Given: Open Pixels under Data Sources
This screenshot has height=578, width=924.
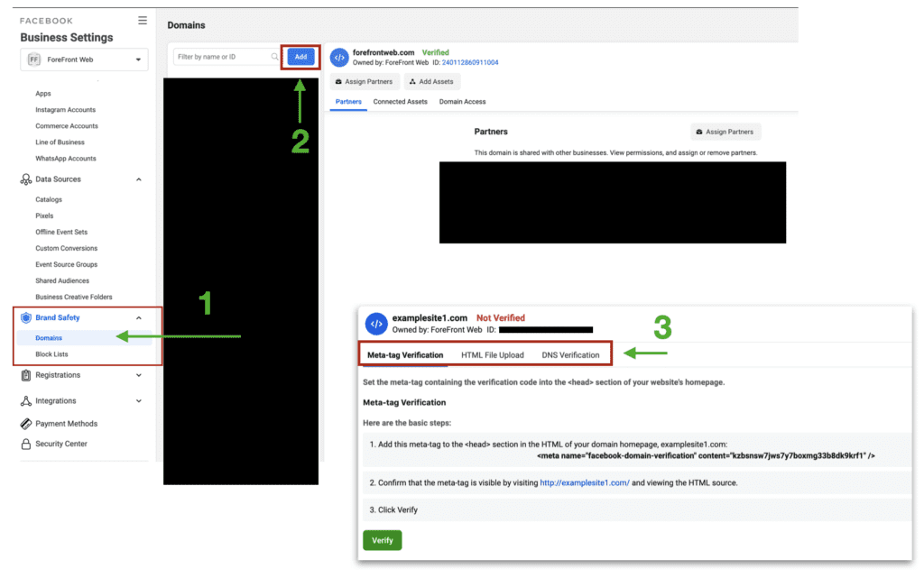Looking at the screenshot, I should 44,216.
